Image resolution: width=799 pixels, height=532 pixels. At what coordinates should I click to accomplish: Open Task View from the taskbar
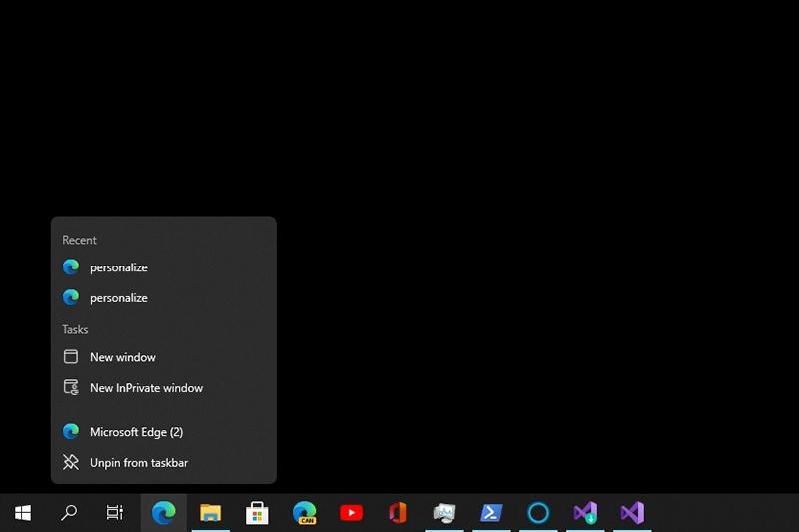(115, 513)
